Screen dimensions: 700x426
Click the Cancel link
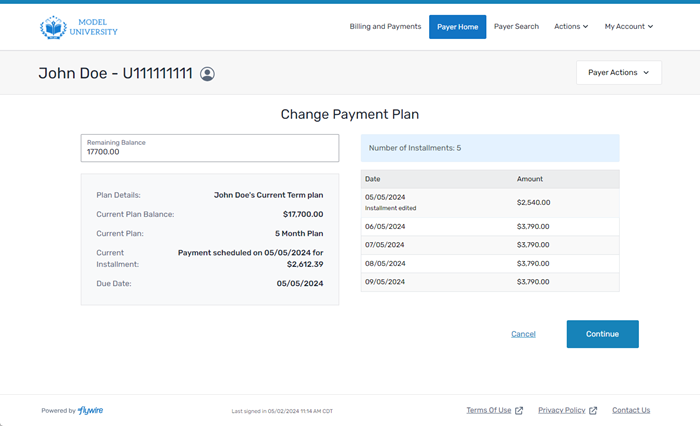point(523,334)
